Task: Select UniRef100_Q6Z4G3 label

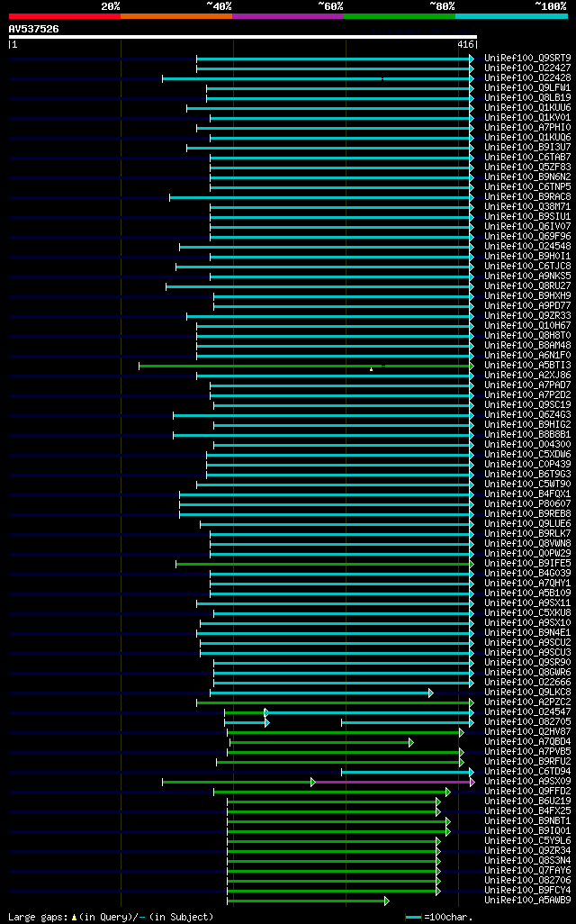Action: click(527, 415)
